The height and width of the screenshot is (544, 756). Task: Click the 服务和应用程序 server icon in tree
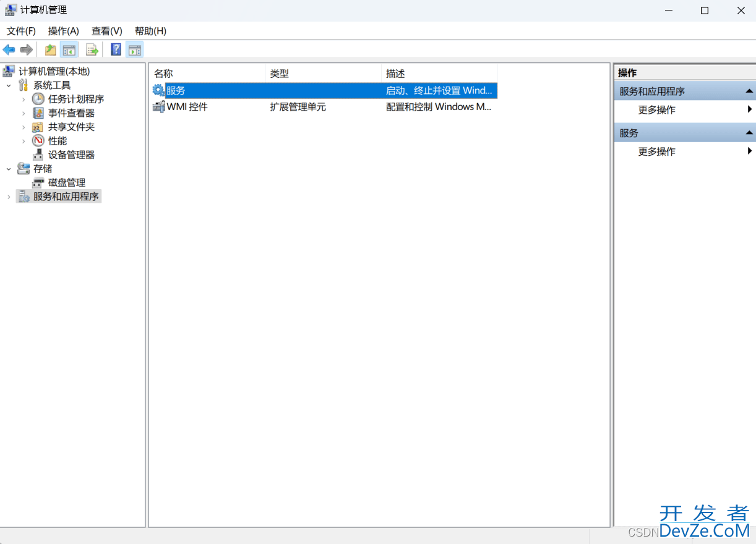(24, 197)
